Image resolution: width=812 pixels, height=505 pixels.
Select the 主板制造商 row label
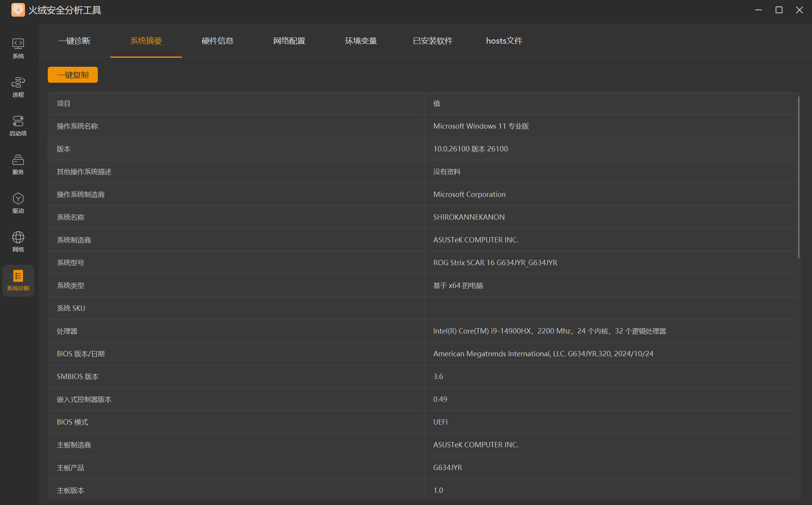(x=74, y=445)
